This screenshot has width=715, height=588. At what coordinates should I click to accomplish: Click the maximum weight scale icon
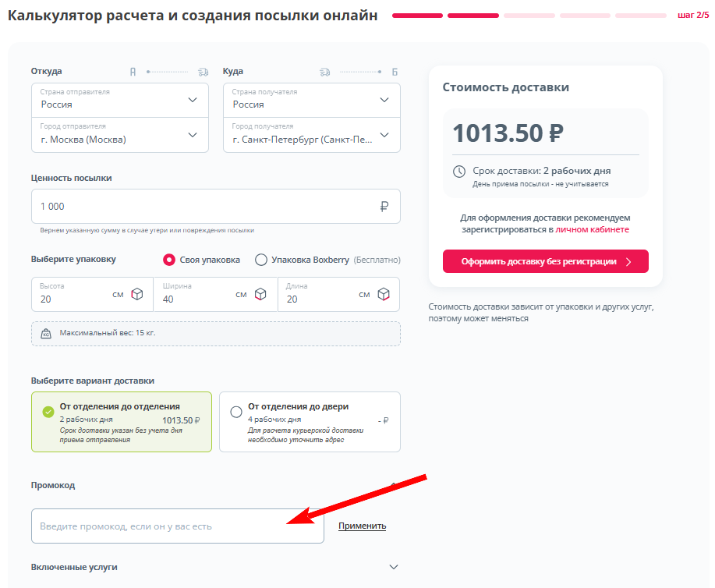pyautogui.click(x=46, y=334)
